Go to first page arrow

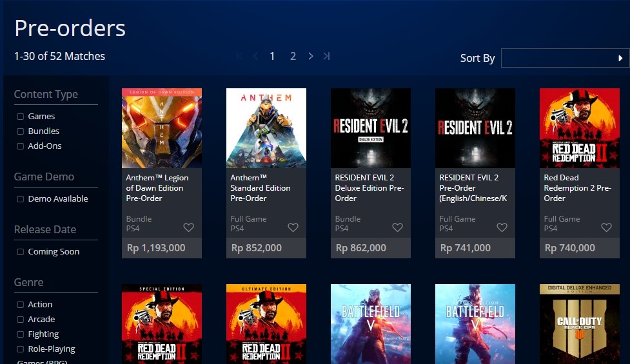[239, 56]
